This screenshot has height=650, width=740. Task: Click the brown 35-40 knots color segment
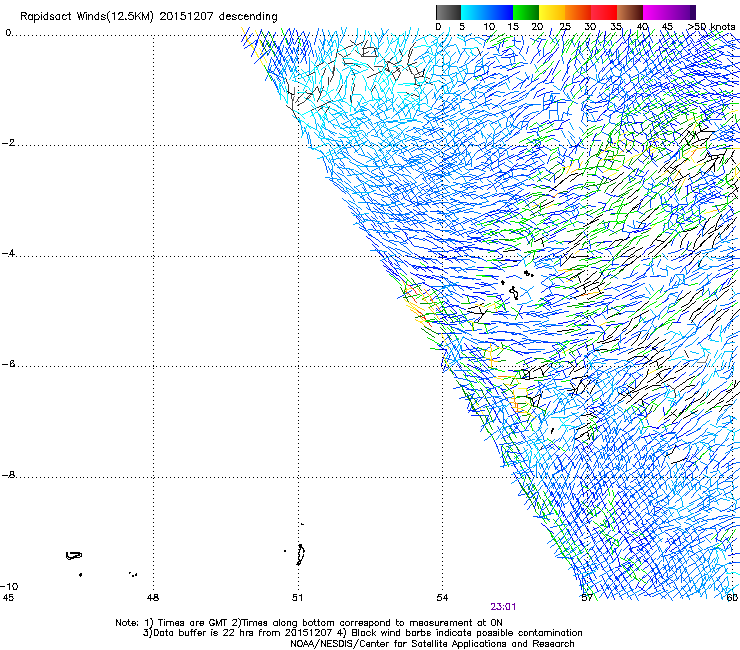[630, 12]
